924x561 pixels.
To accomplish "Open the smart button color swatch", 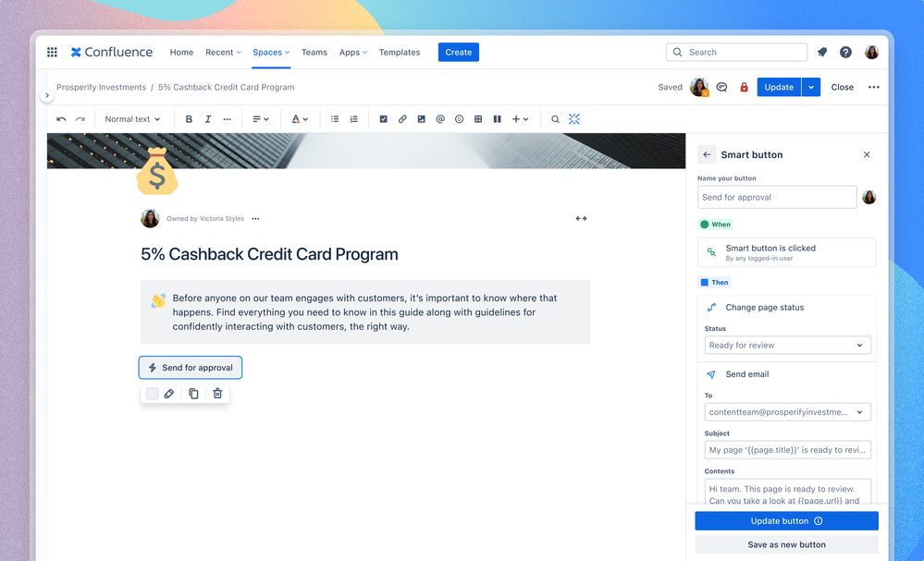I will coord(152,393).
